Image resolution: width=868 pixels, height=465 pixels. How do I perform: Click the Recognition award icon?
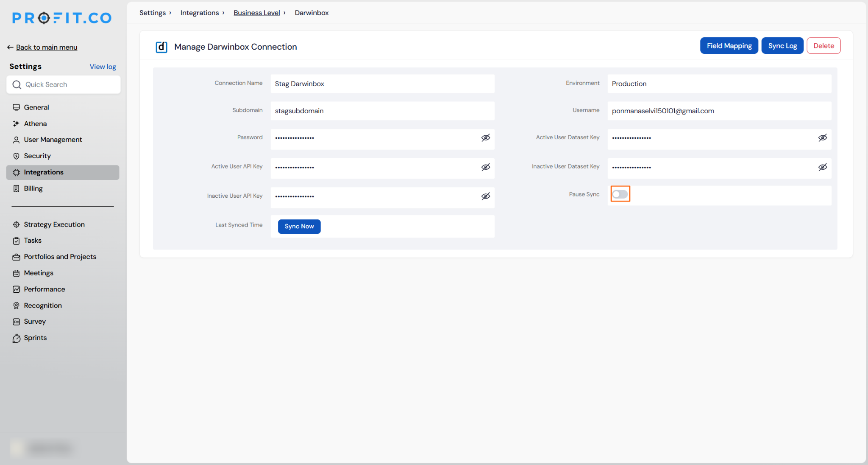click(17, 305)
